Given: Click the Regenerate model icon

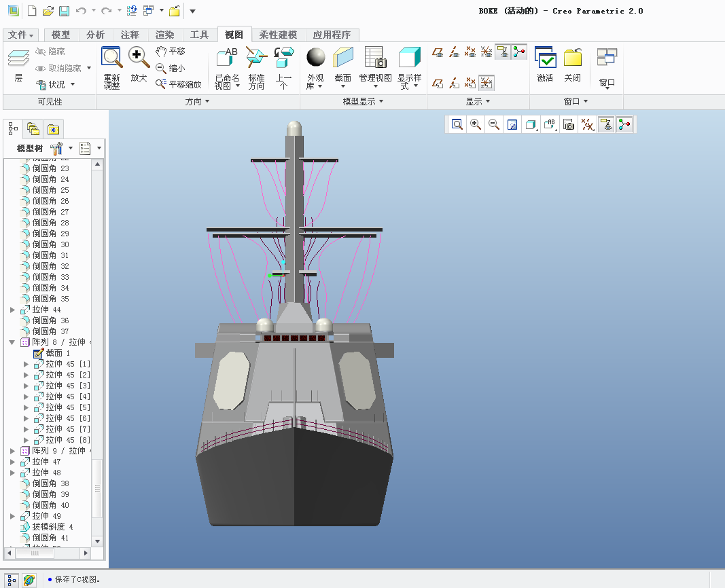Looking at the screenshot, I should (x=132, y=11).
